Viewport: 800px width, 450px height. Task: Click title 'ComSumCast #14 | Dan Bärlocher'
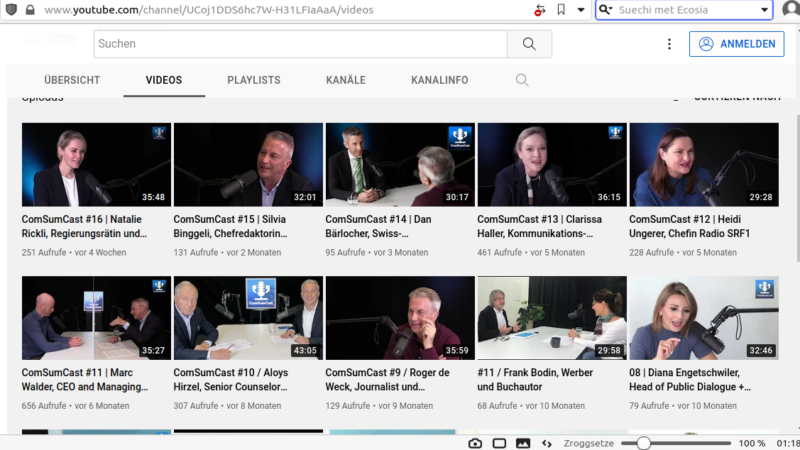378,226
